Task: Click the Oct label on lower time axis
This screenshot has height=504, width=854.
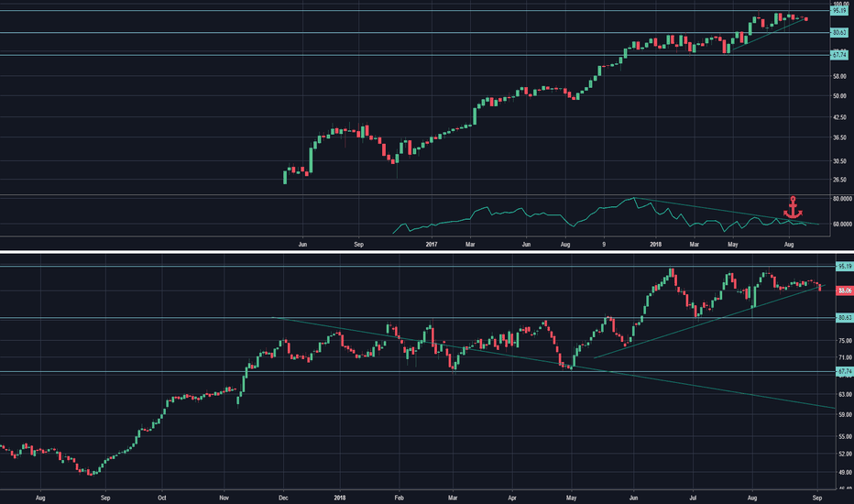Action: [x=162, y=498]
